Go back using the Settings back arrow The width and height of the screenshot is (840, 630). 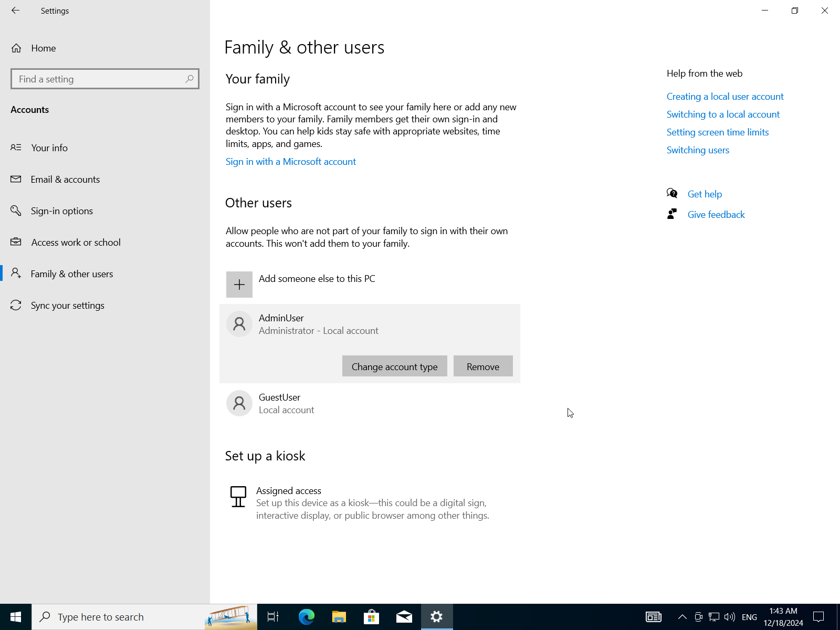click(15, 10)
